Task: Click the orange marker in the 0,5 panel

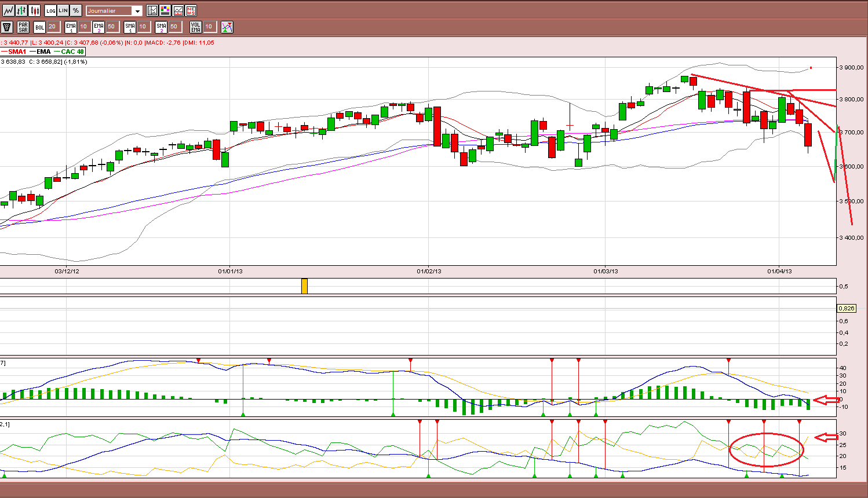Action: pos(305,286)
